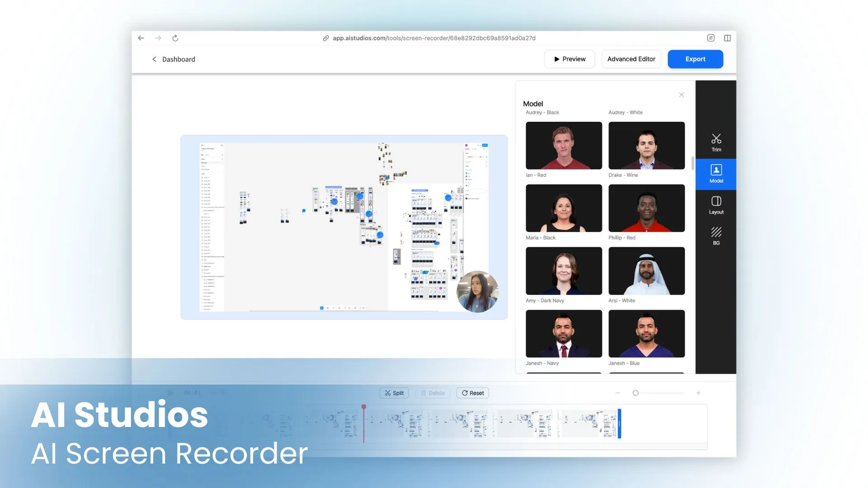
Task: Open the Trim tool in sidebar
Action: [716, 142]
